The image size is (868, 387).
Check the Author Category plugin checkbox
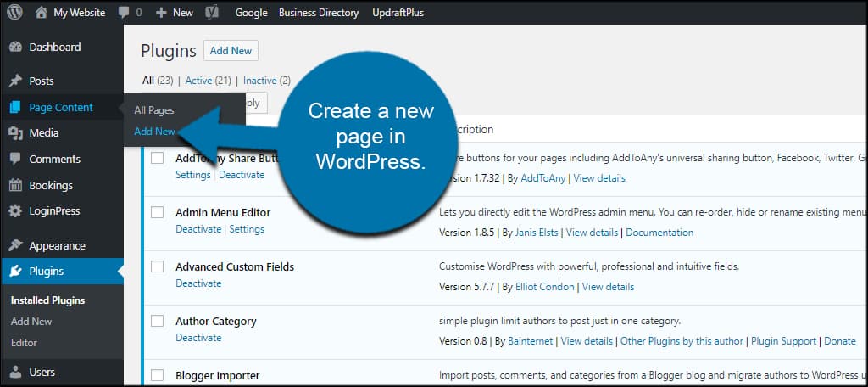point(157,321)
